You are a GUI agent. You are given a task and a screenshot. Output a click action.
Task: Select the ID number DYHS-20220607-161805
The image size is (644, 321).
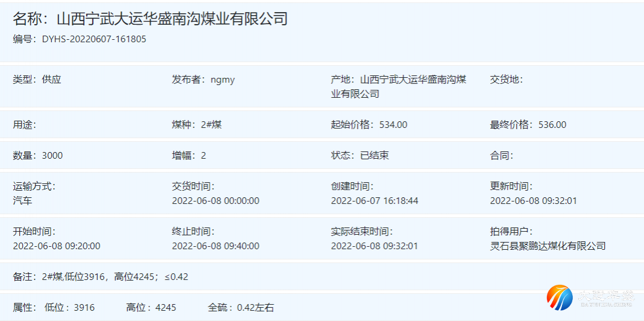click(x=94, y=39)
